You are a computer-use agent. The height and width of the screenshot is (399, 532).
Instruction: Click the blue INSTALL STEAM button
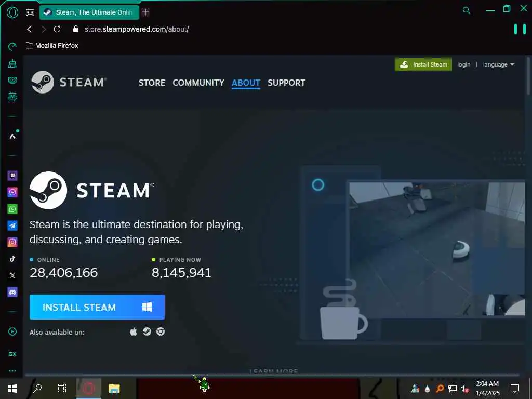97,307
